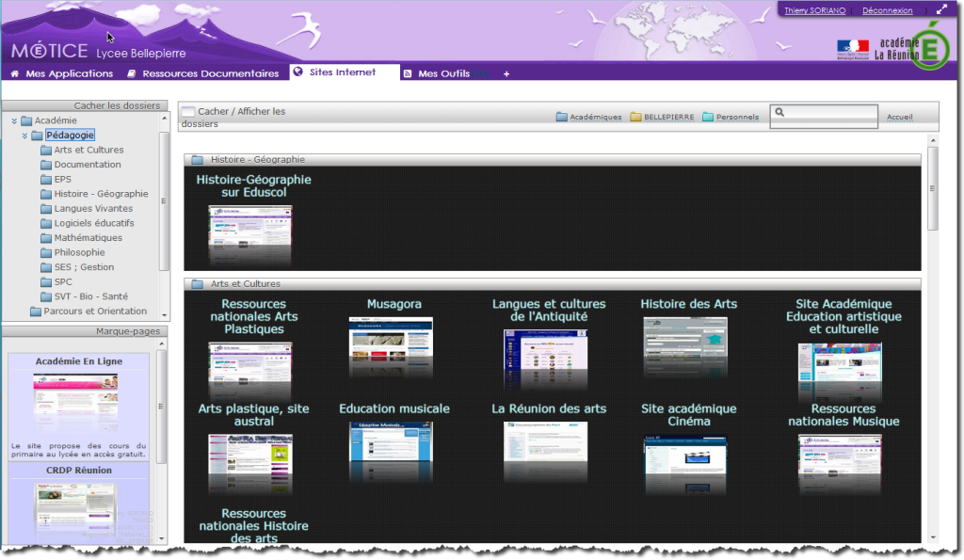This screenshot has width=964, height=560.
Task: Click the yellow BELLEPIERRE folder icon
Action: tap(635, 118)
